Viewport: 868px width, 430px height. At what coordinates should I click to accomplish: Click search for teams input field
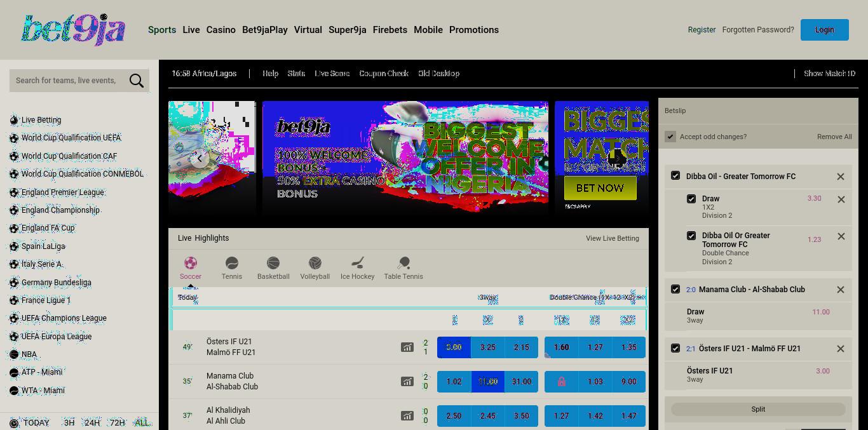coord(69,81)
